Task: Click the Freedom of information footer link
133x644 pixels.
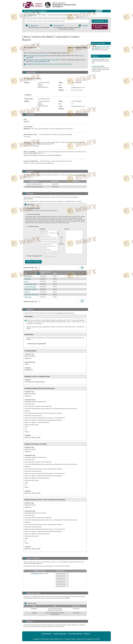Action: 60,634
